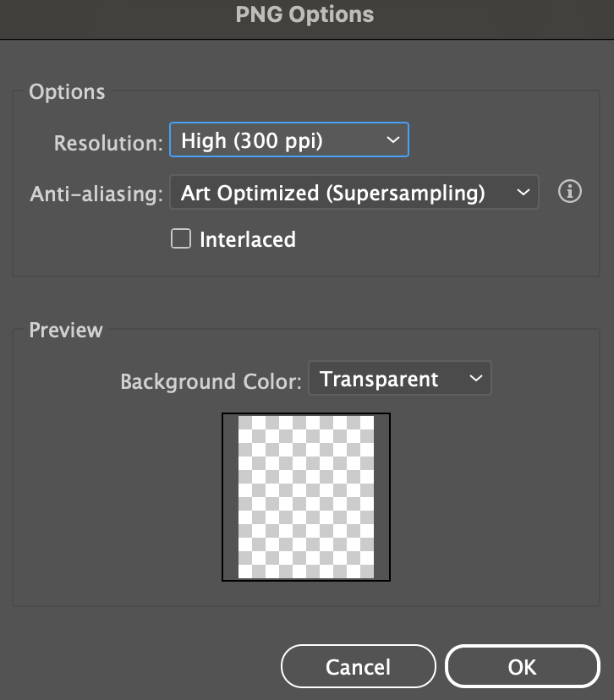614x700 pixels.
Task: Click the dark left margin of the preview
Action: tap(231, 497)
